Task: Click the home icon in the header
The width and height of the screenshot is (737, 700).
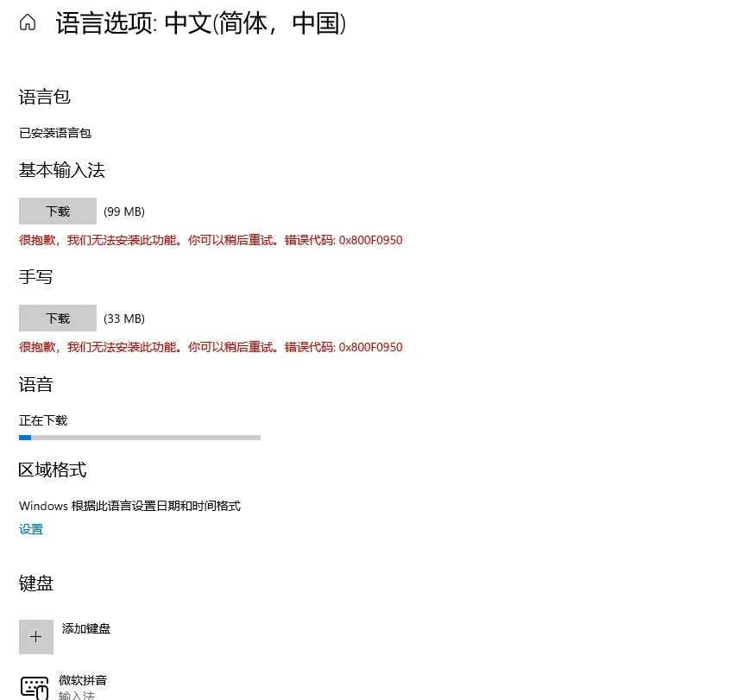Action: click(x=28, y=22)
